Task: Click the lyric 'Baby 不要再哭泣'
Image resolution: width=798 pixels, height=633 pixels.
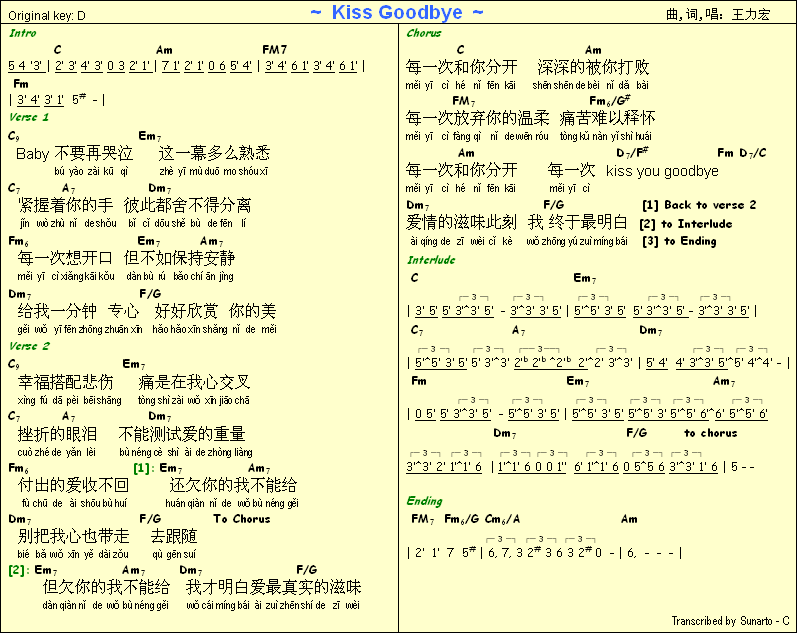Action: (74, 153)
